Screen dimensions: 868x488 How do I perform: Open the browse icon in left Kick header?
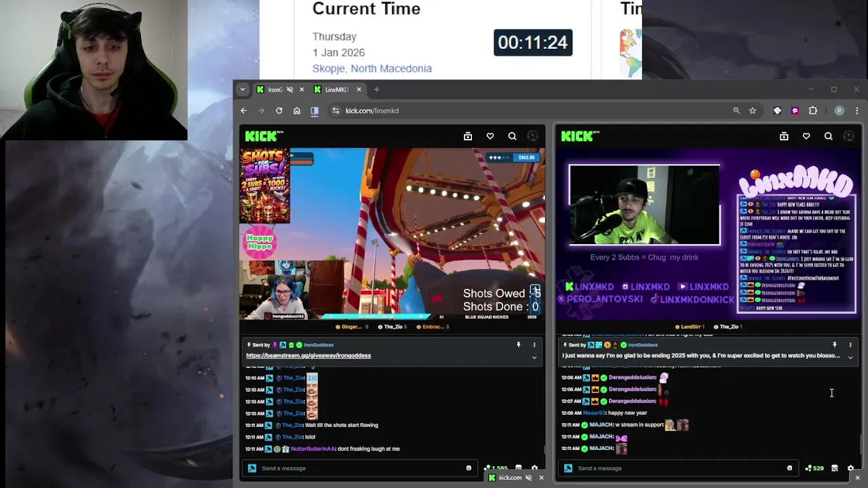coord(468,136)
